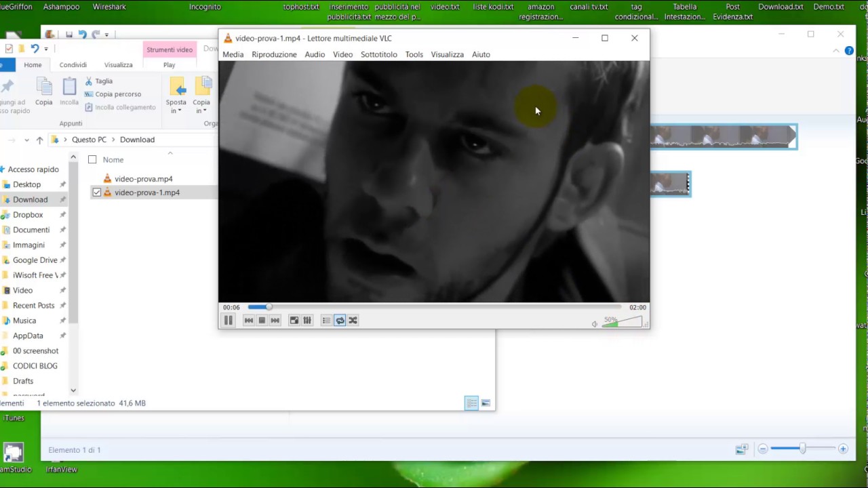
Task: Open VLC extended settings equalizer icon
Action: pyautogui.click(x=307, y=321)
